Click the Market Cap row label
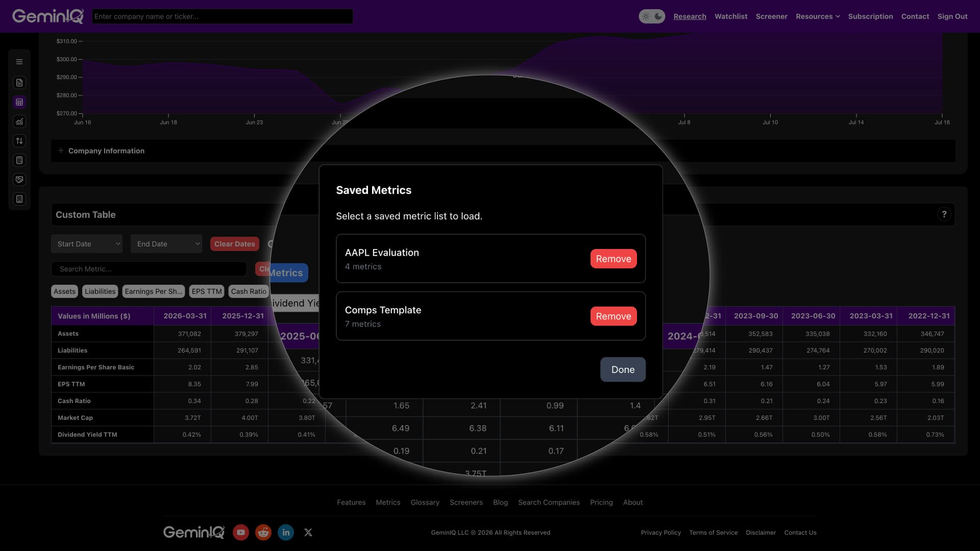The width and height of the screenshot is (980, 551). click(75, 418)
